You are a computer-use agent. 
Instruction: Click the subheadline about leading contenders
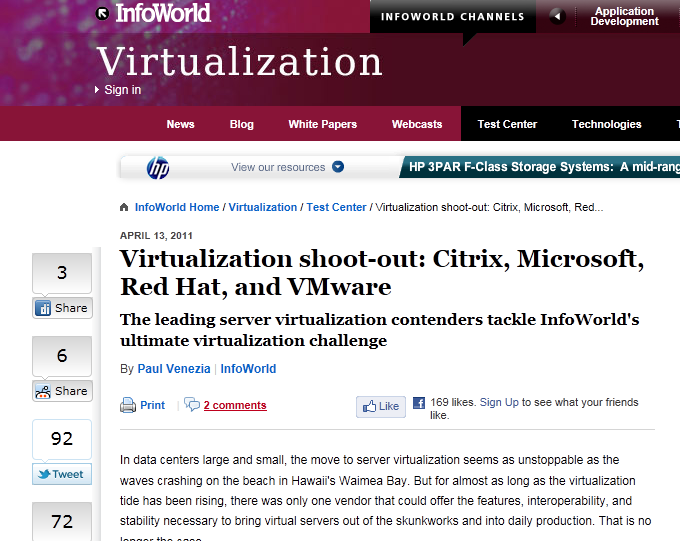coord(379,330)
